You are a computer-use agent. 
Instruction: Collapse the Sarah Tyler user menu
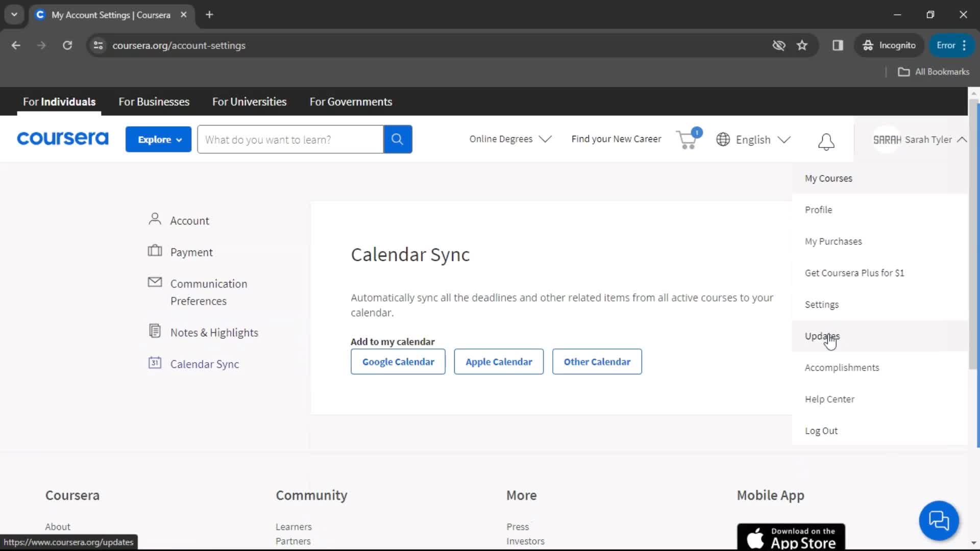[920, 139]
